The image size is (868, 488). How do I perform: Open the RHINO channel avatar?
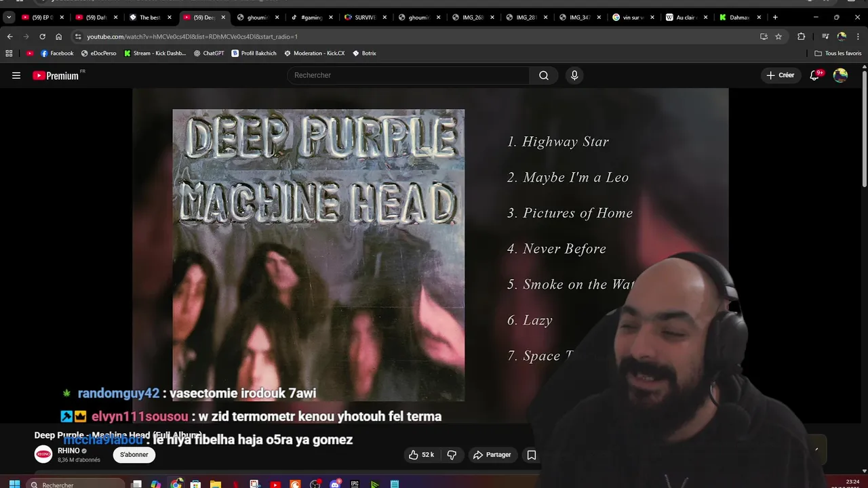coord(43,455)
